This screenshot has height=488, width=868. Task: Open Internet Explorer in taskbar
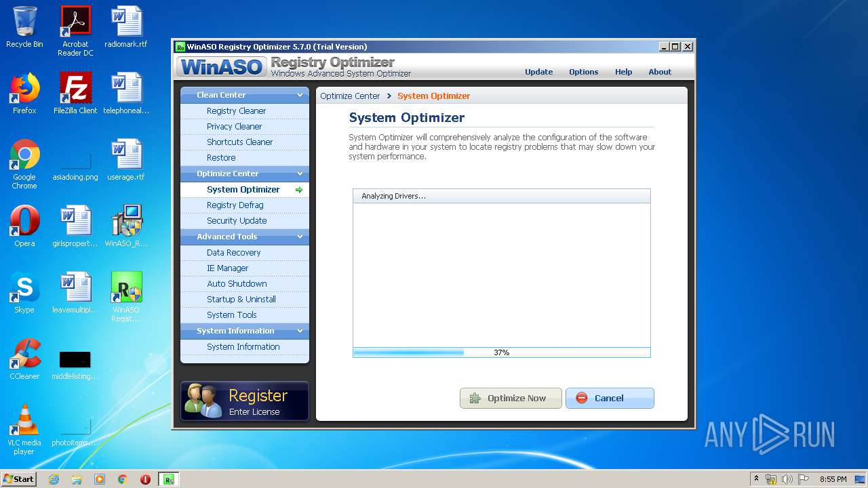coord(54,479)
